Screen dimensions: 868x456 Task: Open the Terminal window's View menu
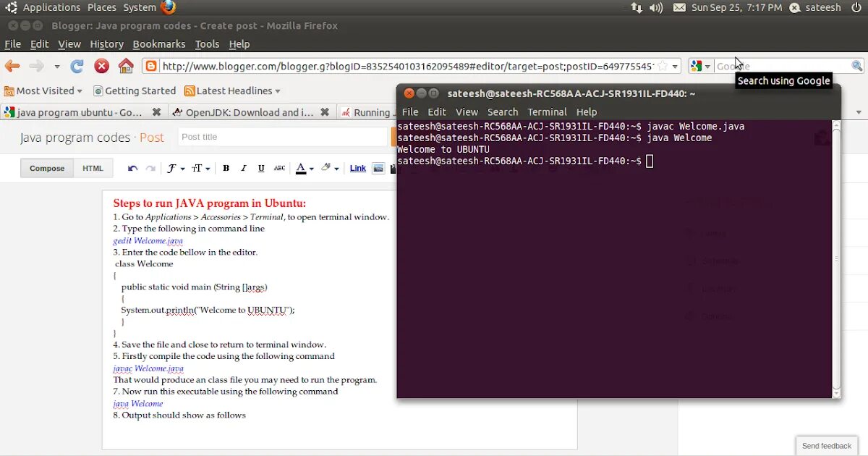pyautogui.click(x=467, y=112)
